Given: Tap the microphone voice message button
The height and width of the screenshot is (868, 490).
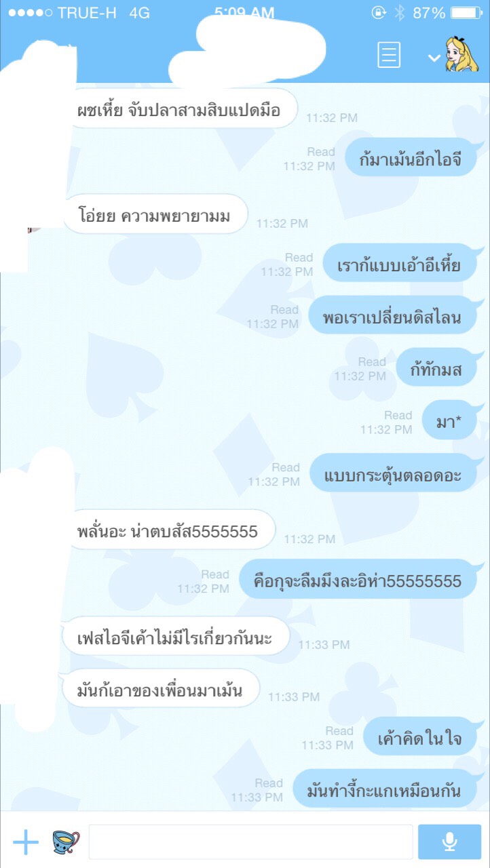Looking at the screenshot, I should coord(450,842).
